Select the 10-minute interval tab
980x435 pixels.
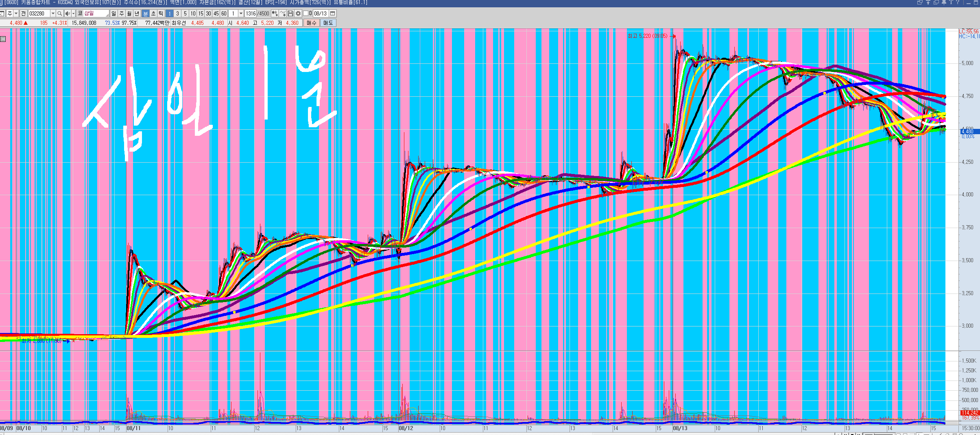[x=193, y=13]
